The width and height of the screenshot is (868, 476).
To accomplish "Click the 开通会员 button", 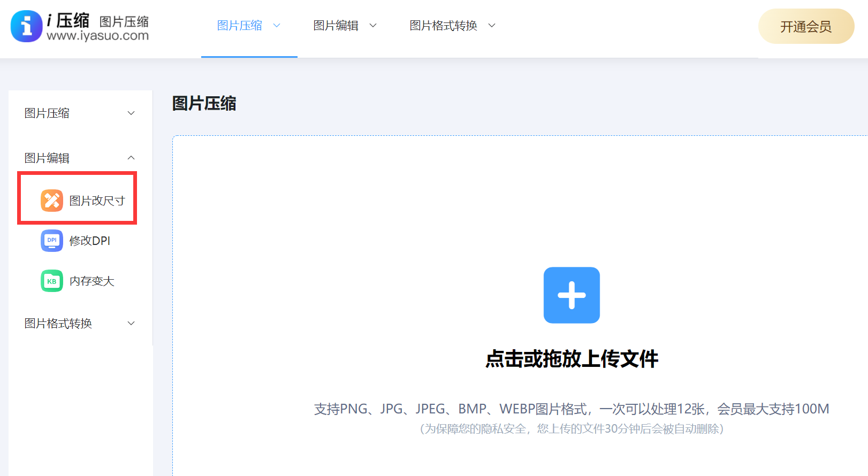I will [x=806, y=26].
